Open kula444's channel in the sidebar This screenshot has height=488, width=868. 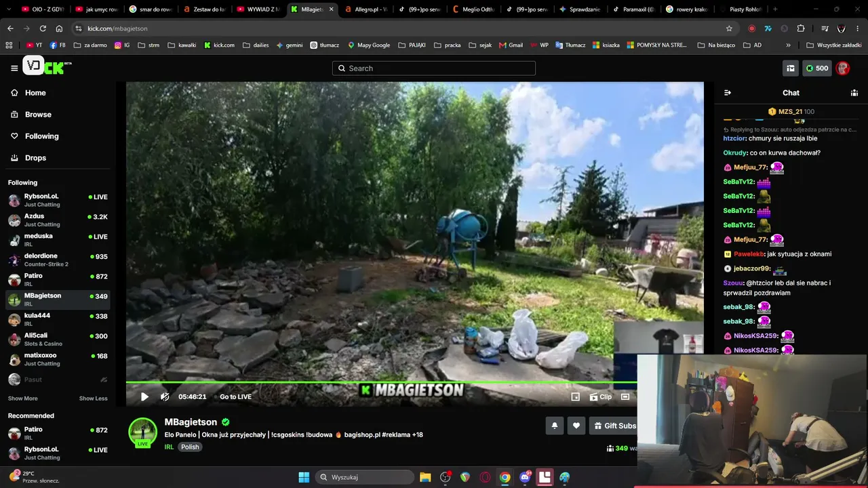(58, 319)
